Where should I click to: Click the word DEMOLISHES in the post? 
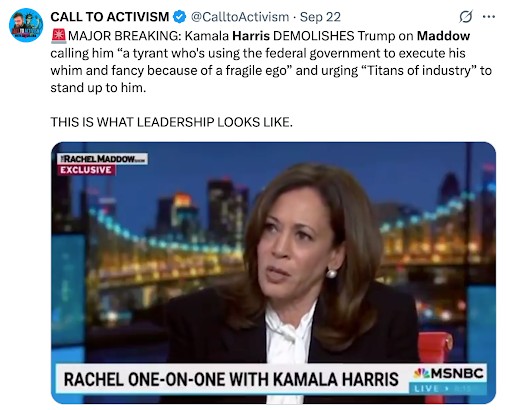pyautogui.click(x=313, y=36)
